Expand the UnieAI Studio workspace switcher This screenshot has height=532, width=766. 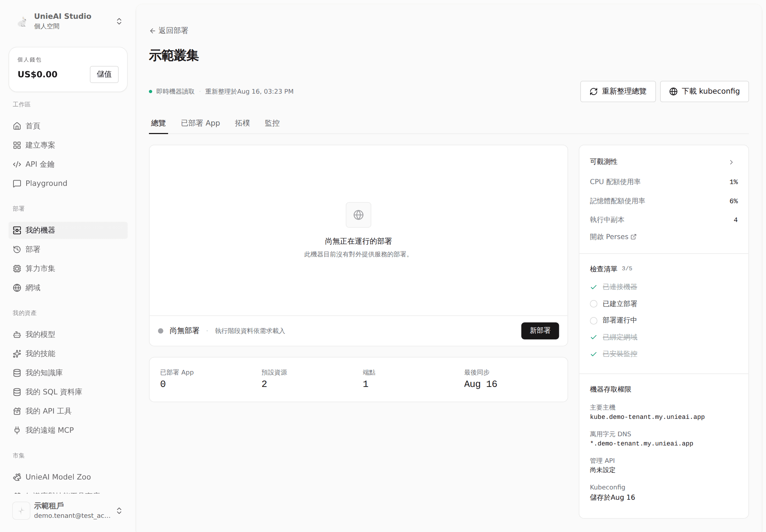point(119,21)
